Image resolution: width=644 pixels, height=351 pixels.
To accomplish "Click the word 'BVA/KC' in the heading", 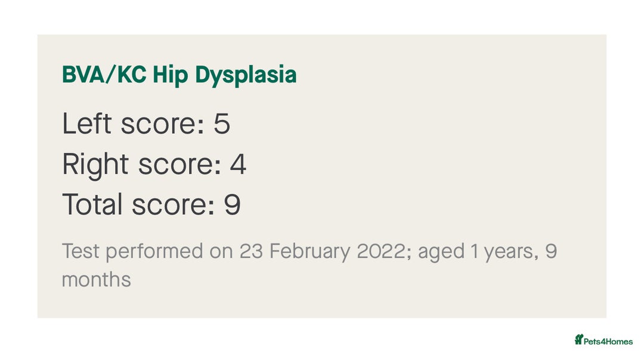I will click(104, 75).
